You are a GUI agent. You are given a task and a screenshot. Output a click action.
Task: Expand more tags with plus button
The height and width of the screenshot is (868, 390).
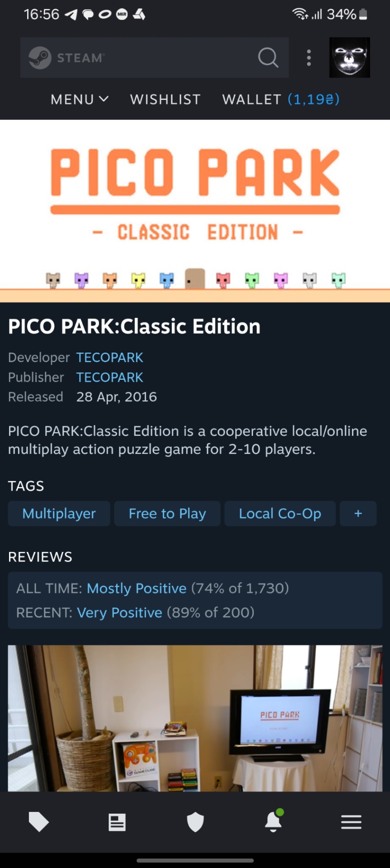(x=358, y=513)
